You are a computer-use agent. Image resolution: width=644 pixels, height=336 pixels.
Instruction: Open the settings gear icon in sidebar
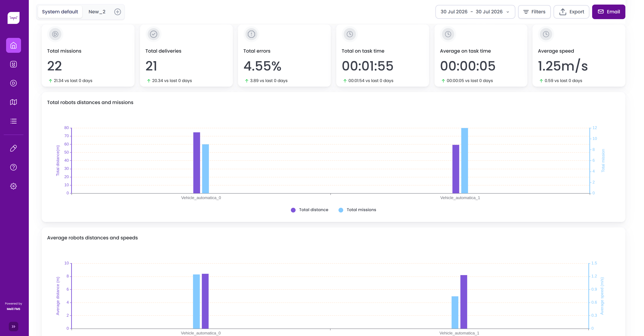(x=14, y=186)
